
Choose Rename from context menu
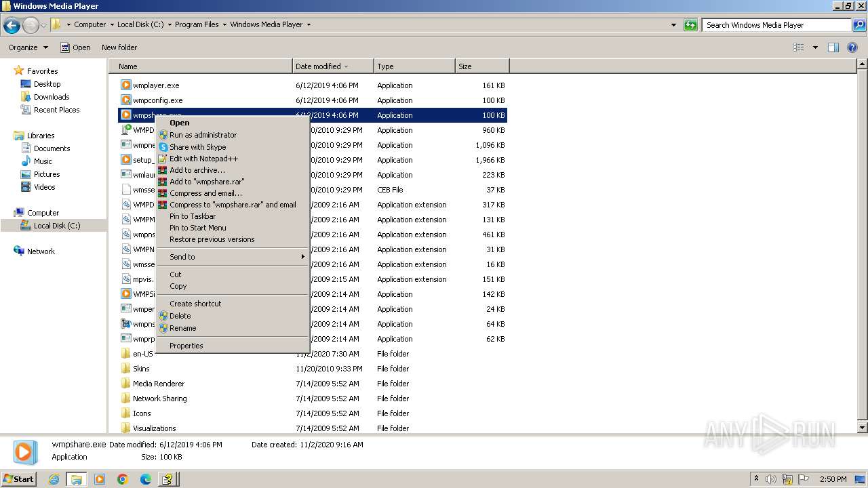click(x=231, y=328)
